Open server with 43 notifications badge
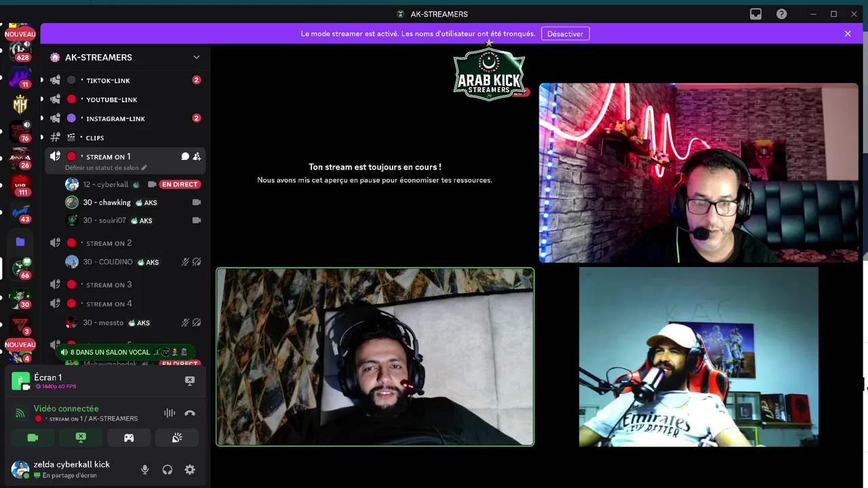The width and height of the screenshot is (868, 488). (x=20, y=212)
